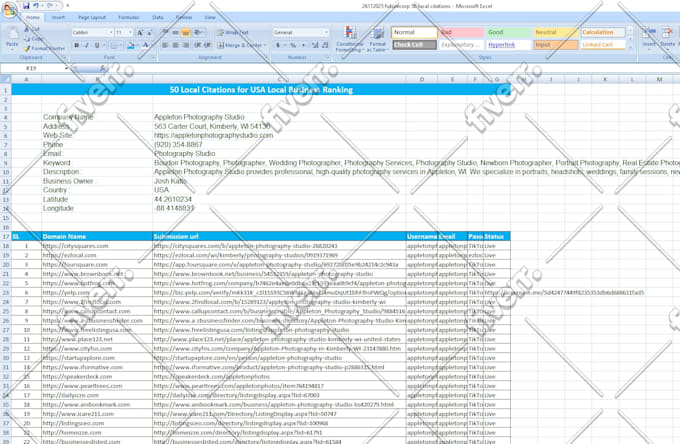The height and width of the screenshot is (444, 680).
Task: Toggle Wrap Text for the cell
Action: point(232,33)
